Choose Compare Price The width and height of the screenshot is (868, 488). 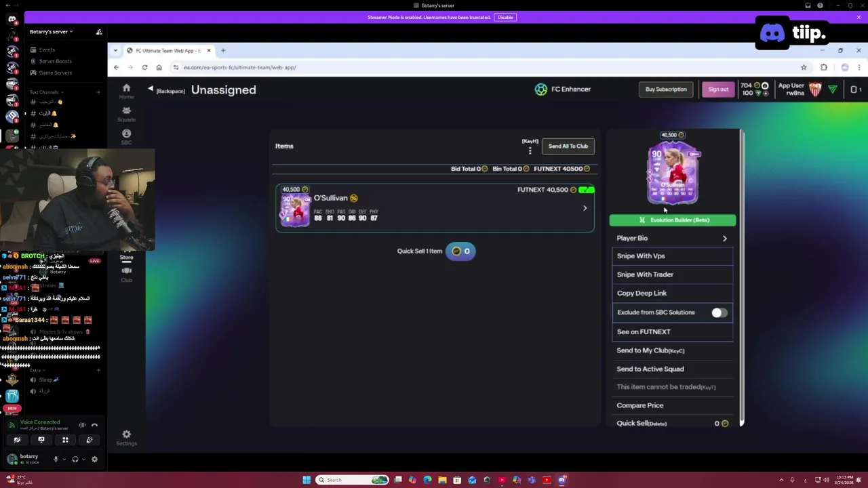[673, 405]
